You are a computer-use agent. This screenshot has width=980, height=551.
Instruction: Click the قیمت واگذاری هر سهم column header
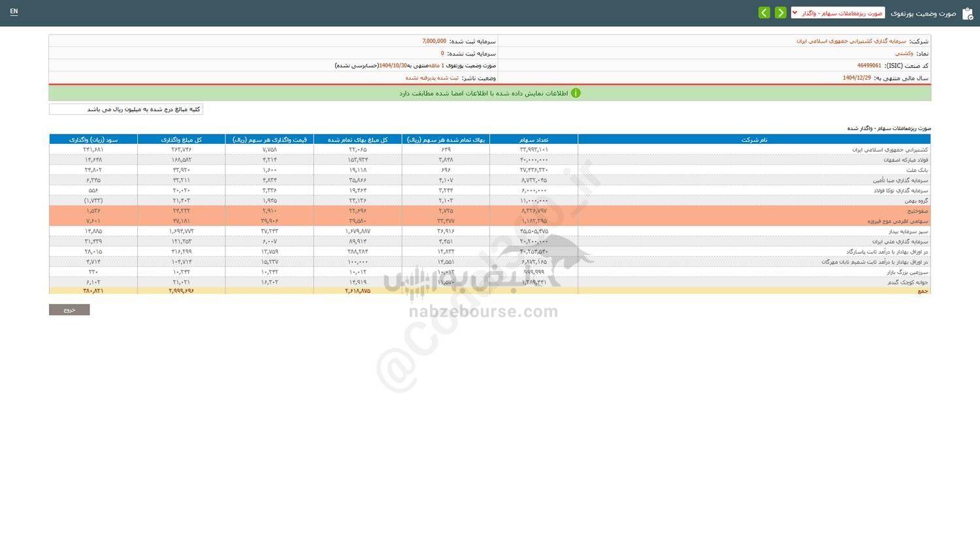tap(269, 139)
